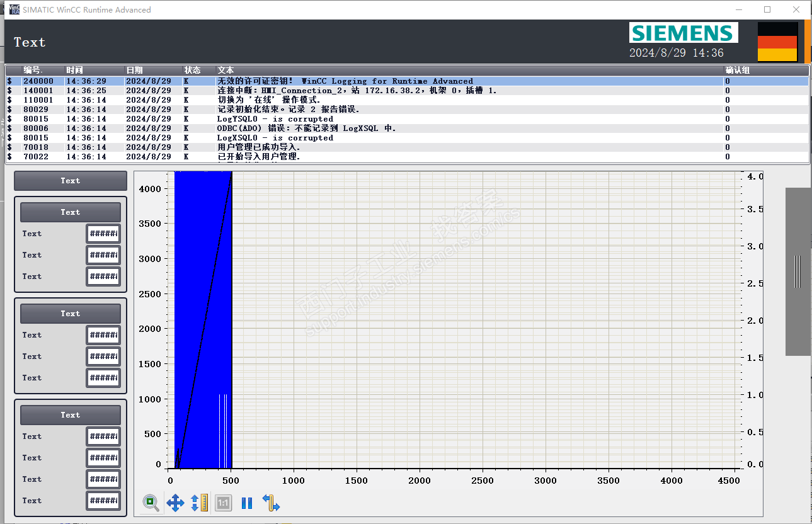
Task: Click the SIEMENS logo in the header
Action: pyautogui.click(x=683, y=33)
